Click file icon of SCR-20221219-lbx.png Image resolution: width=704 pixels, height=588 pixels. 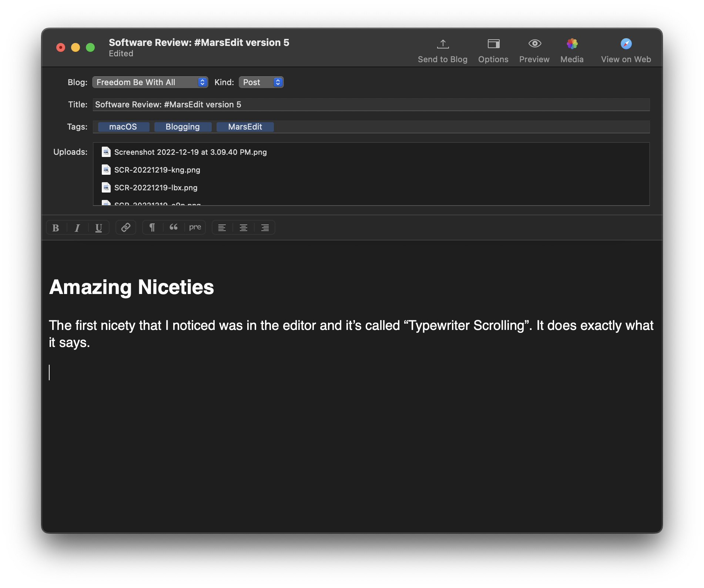tap(106, 187)
